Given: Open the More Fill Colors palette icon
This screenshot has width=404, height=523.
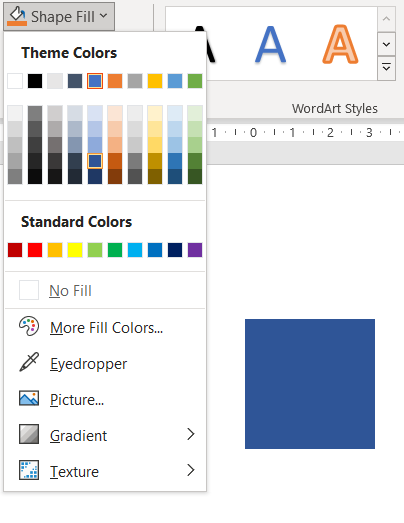Looking at the screenshot, I should coord(29,326).
